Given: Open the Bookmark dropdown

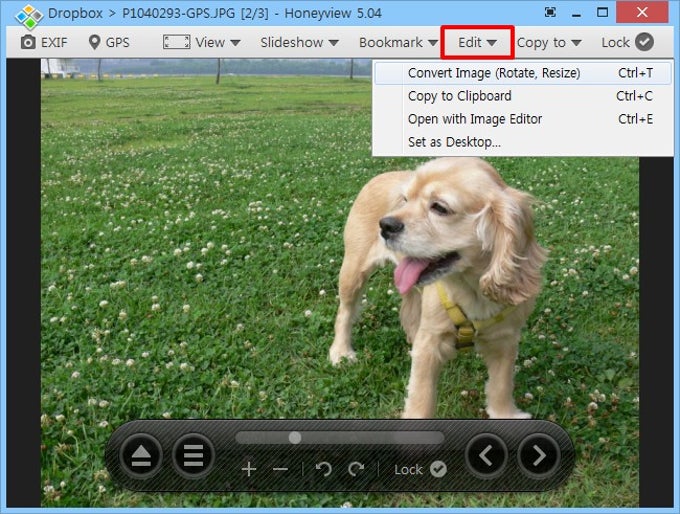Looking at the screenshot, I should pos(398,43).
